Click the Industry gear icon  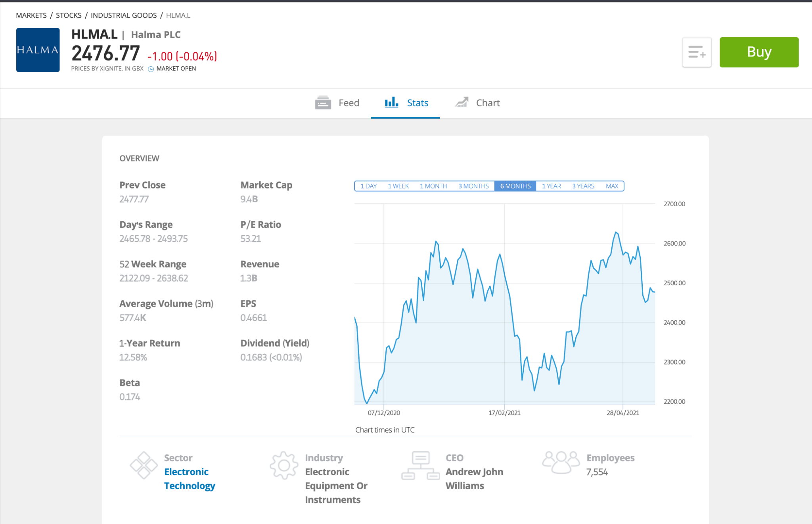click(284, 465)
